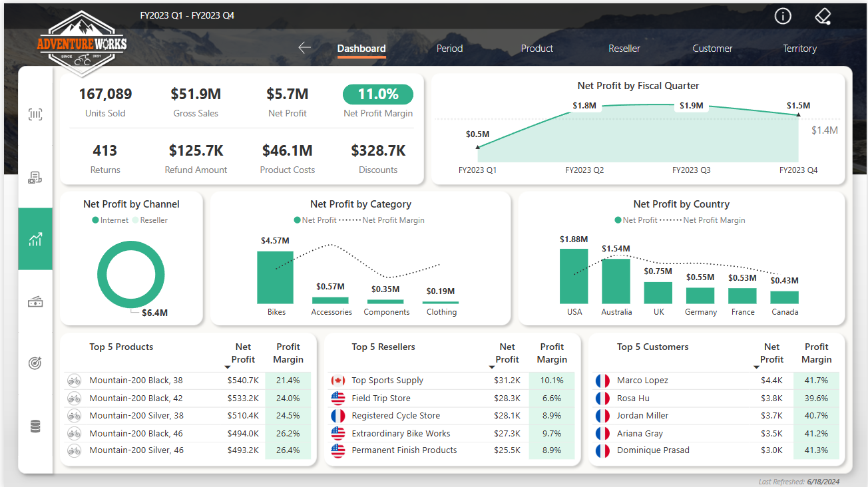Click the $51.9M Gross Sales value

pos(196,94)
